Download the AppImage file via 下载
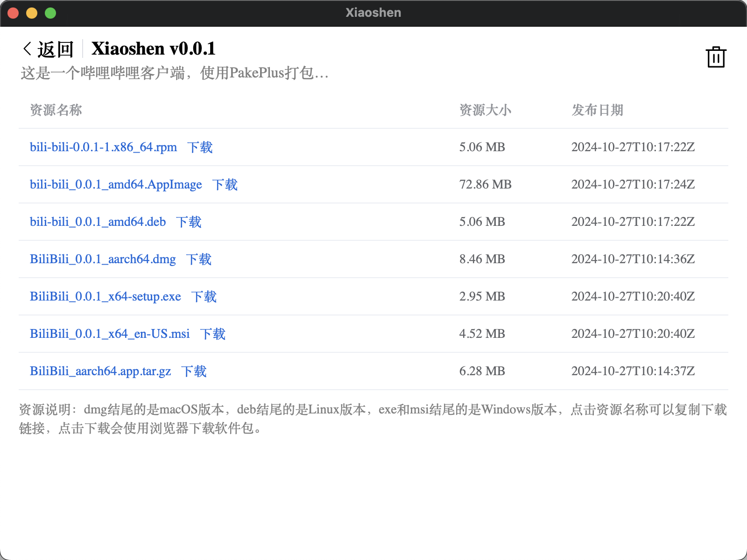Screen dimensions: 747x560 (225, 184)
